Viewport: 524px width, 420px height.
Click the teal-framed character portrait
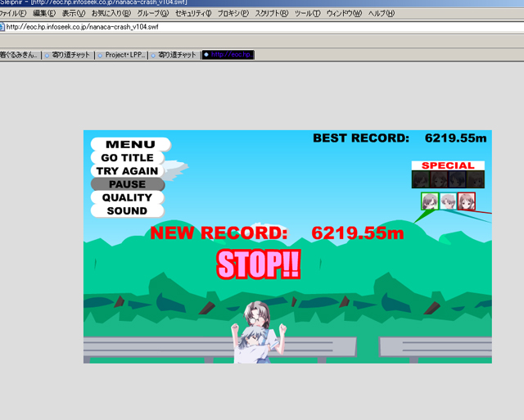click(448, 201)
